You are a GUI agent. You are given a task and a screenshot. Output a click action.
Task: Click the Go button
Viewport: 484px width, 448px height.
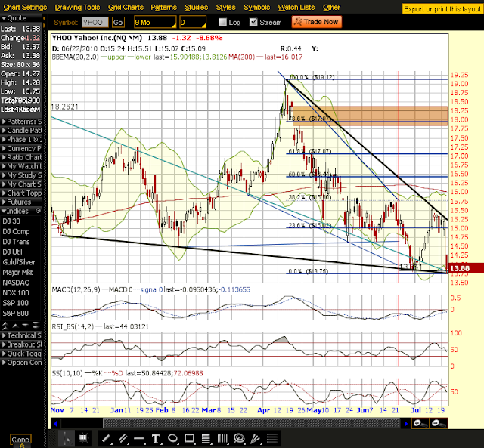pyautogui.click(x=118, y=22)
